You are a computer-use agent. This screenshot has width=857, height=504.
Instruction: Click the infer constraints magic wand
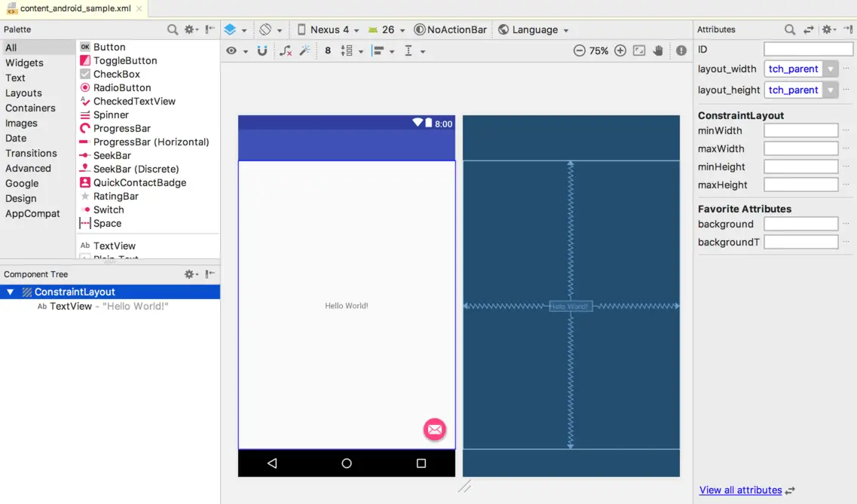click(305, 51)
